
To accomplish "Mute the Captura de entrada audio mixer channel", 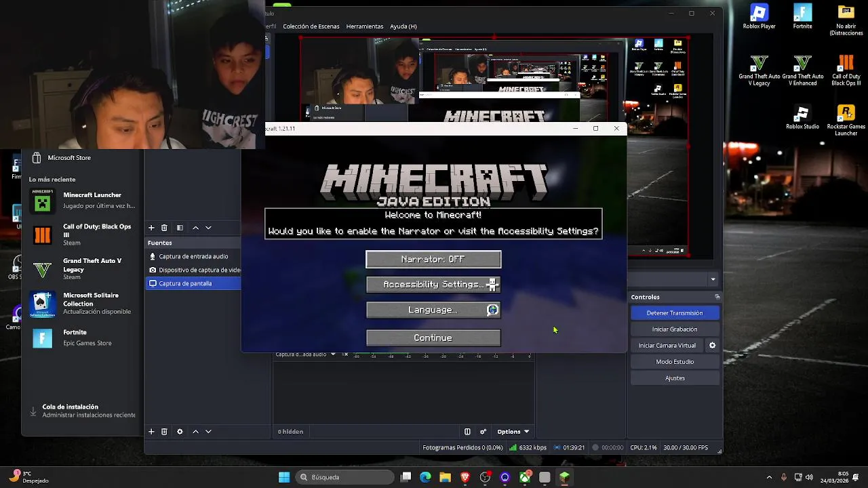I will pos(344,354).
